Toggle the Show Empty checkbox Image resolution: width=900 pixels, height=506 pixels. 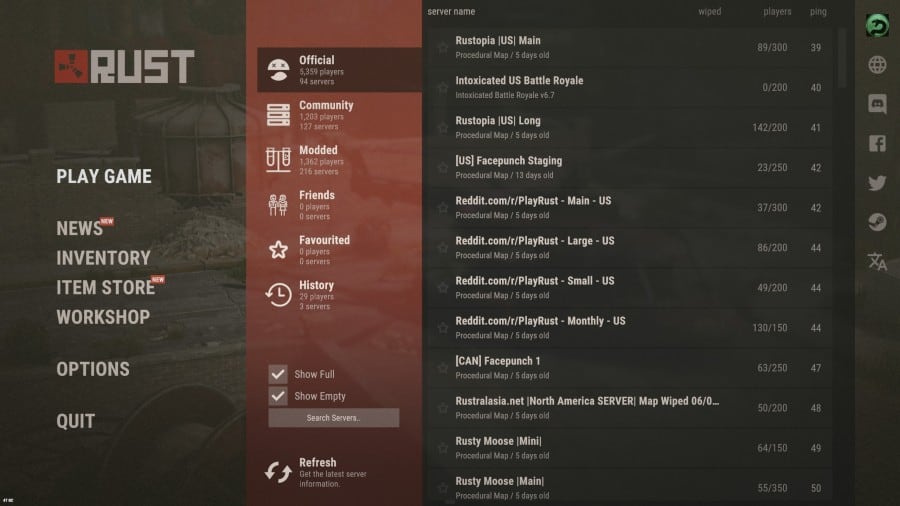tap(278, 396)
